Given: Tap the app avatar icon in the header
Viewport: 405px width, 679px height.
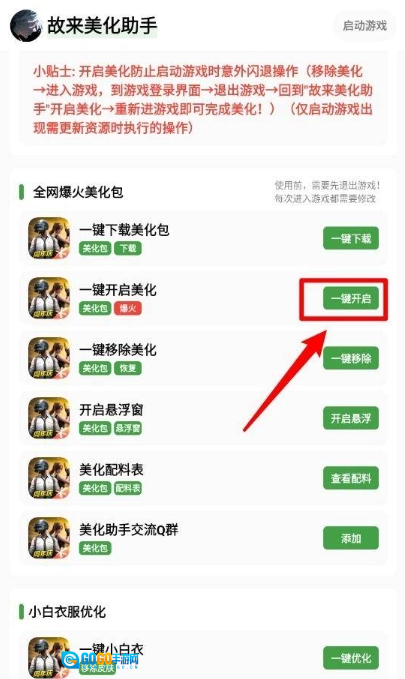Looking at the screenshot, I should pyautogui.click(x=26, y=26).
